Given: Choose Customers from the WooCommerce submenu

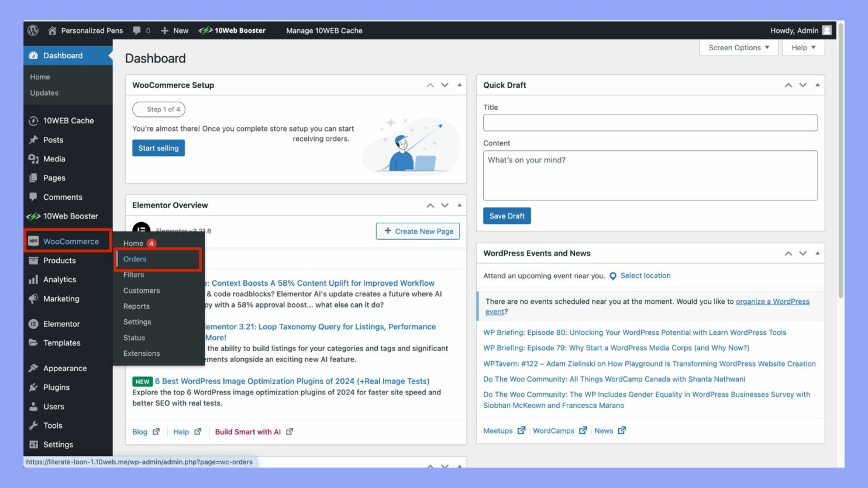Looking at the screenshot, I should pyautogui.click(x=142, y=290).
